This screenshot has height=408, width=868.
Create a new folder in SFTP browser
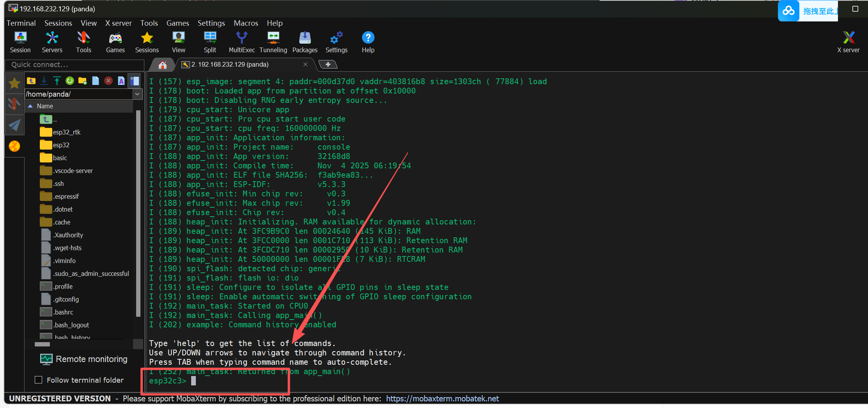83,81
